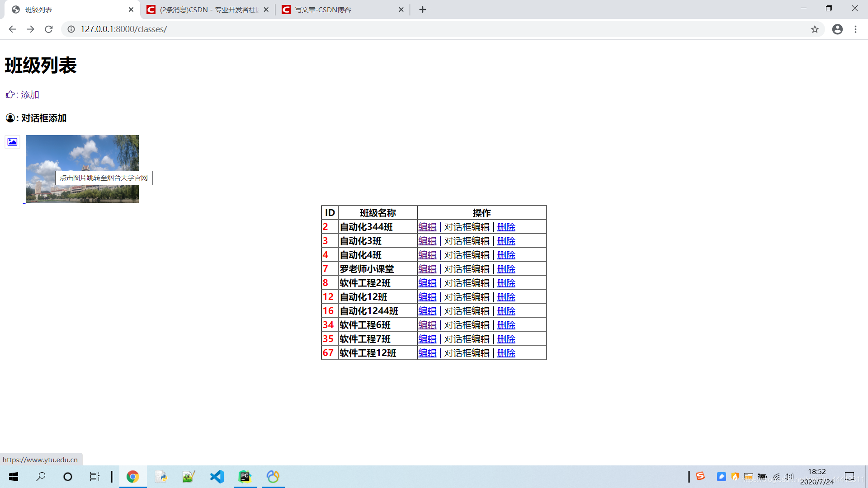Click 编辑 in the 自动化12班 row

tap(427, 297)
